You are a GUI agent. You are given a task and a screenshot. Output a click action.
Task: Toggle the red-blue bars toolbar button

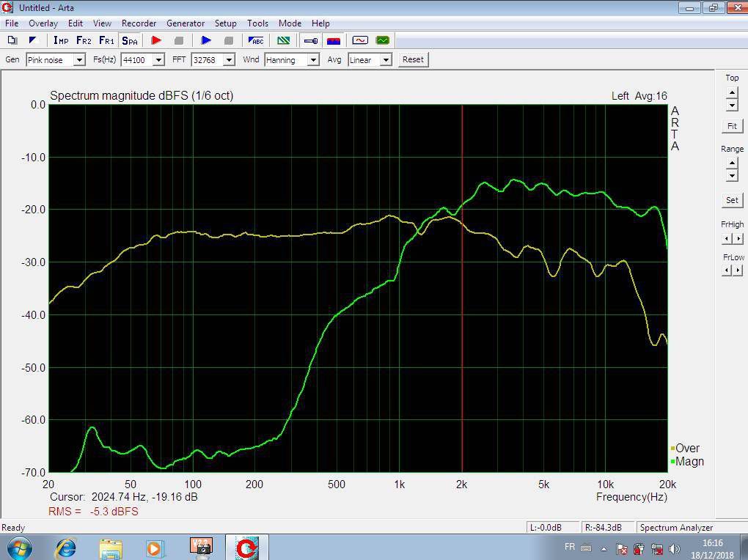(334, 40)
